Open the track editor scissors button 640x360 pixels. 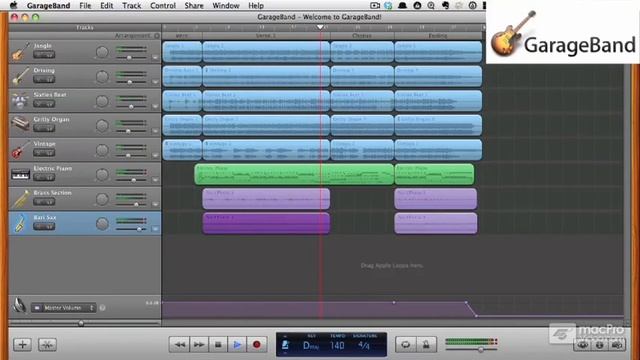coord(47,344)
